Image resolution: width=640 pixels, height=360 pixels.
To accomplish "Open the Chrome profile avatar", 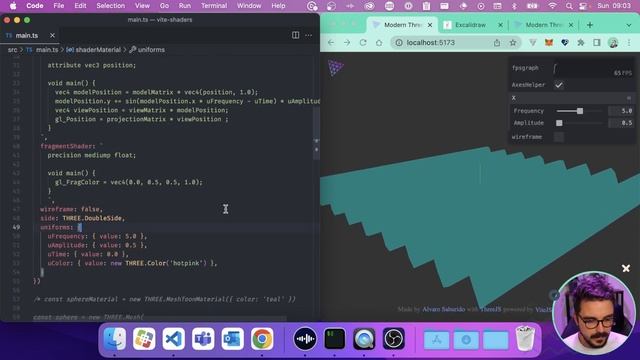I will click(x=613, y=42).
